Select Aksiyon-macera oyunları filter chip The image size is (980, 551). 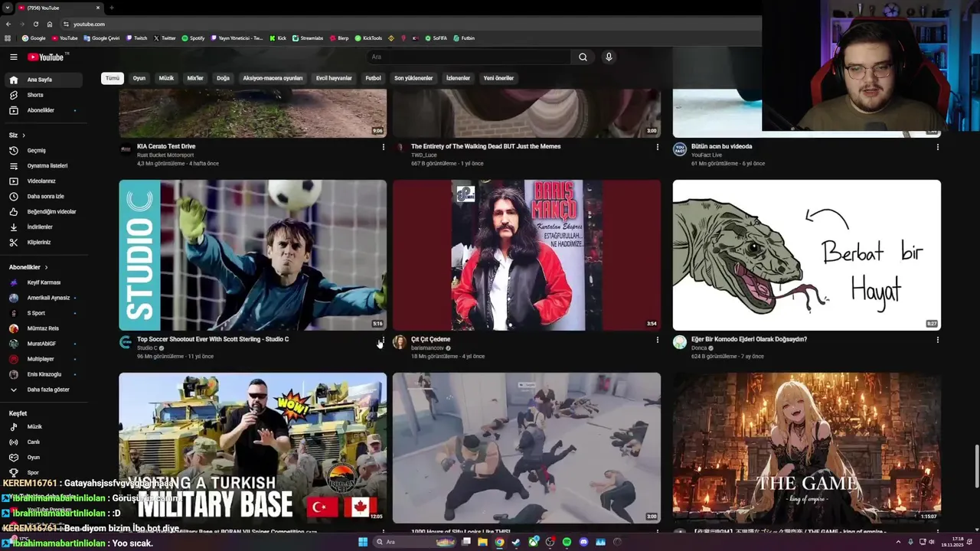[273, 78]
